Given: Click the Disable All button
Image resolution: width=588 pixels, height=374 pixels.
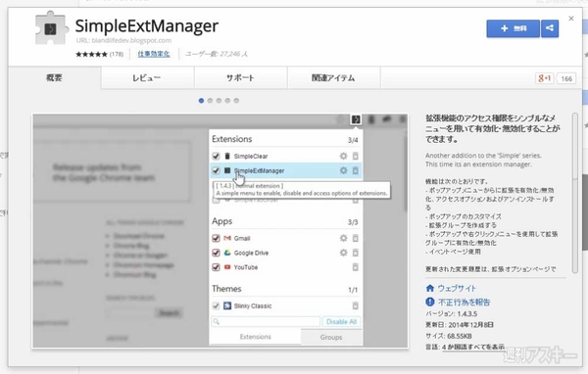Looking at the screenshot, I should [x=341, y=321].
